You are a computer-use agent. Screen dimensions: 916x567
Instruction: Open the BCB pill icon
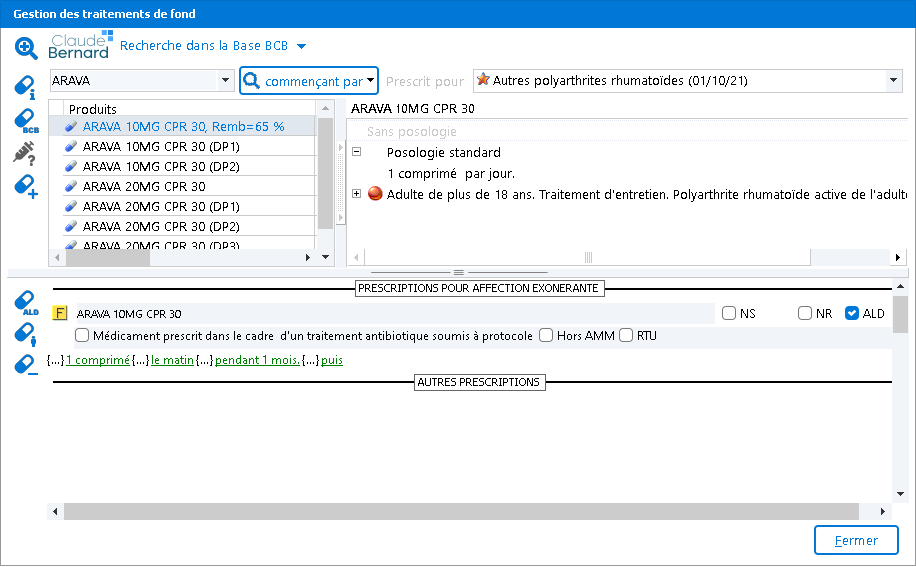point(26,121)
